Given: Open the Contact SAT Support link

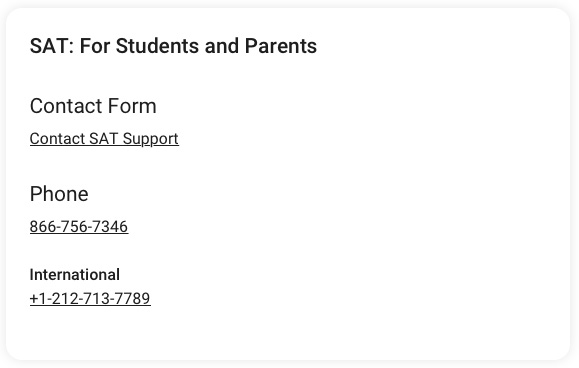Looking at the screenshot, I should pos(104,139).
